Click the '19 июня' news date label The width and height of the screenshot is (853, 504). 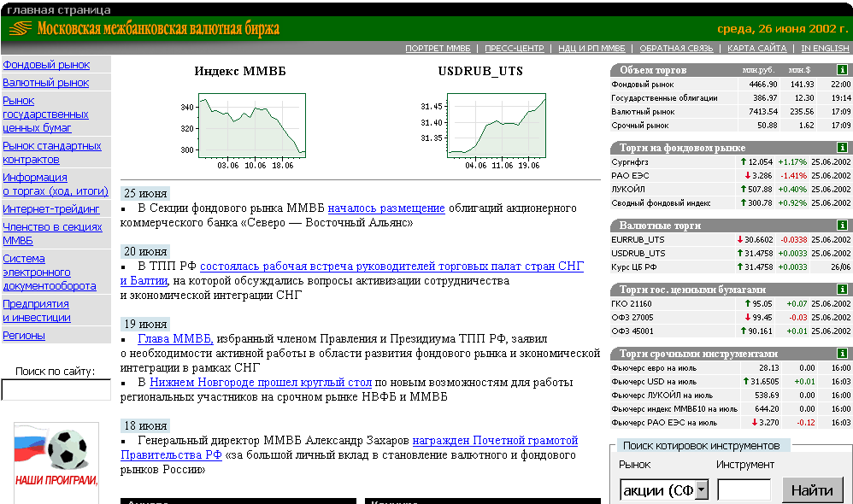pos(145,324)
